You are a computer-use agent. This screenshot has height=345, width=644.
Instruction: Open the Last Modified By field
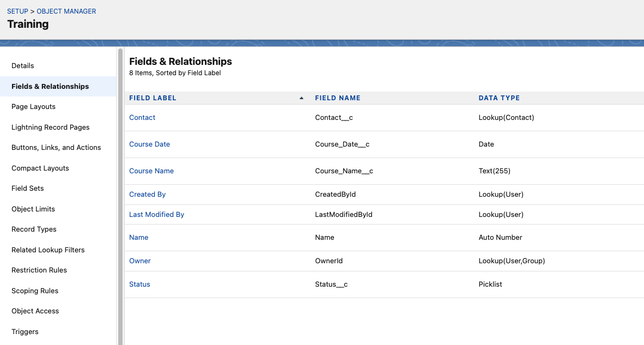[x=156, y=214]
